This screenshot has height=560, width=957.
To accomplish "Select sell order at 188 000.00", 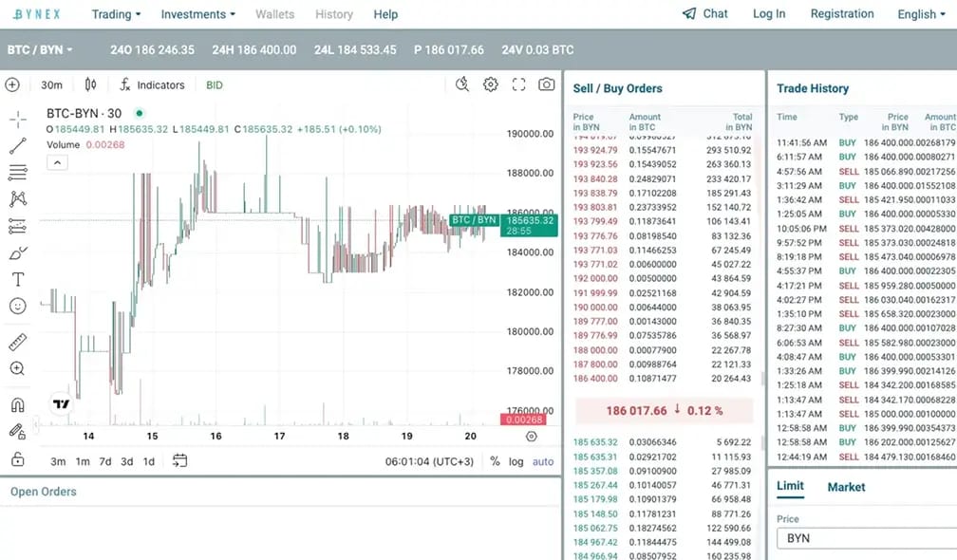I will pyautogui.click(x=663, y=349).
